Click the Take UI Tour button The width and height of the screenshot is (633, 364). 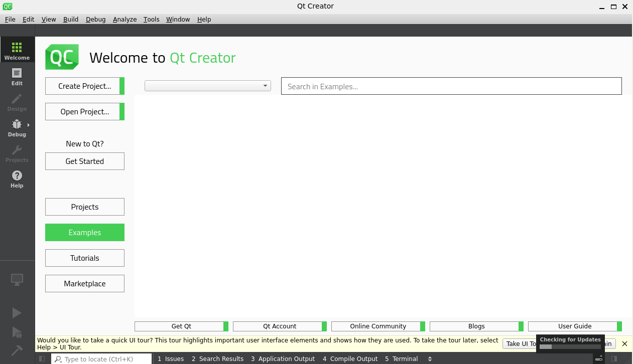click(520, 343)
